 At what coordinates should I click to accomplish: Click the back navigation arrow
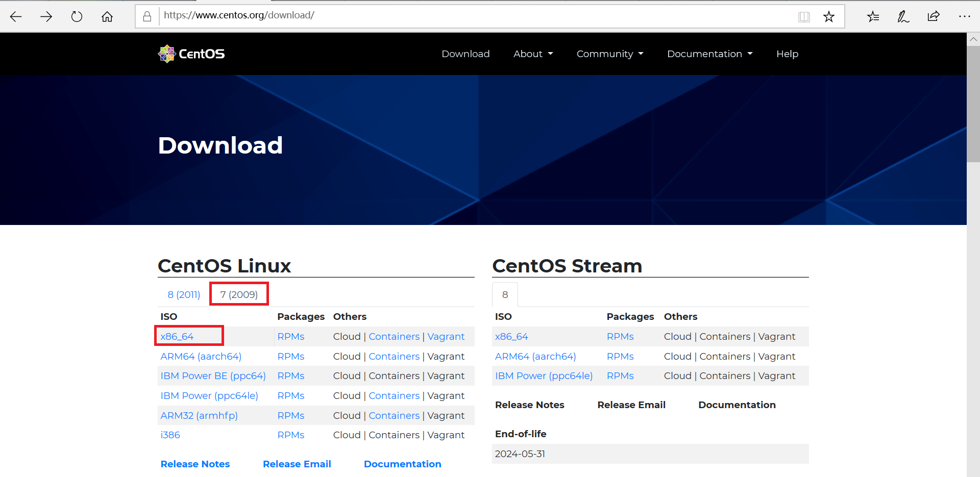coord(16,16)
